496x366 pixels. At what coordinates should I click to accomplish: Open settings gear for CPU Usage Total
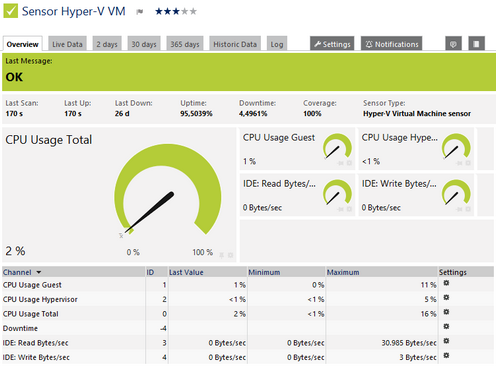tap(446, 312)
